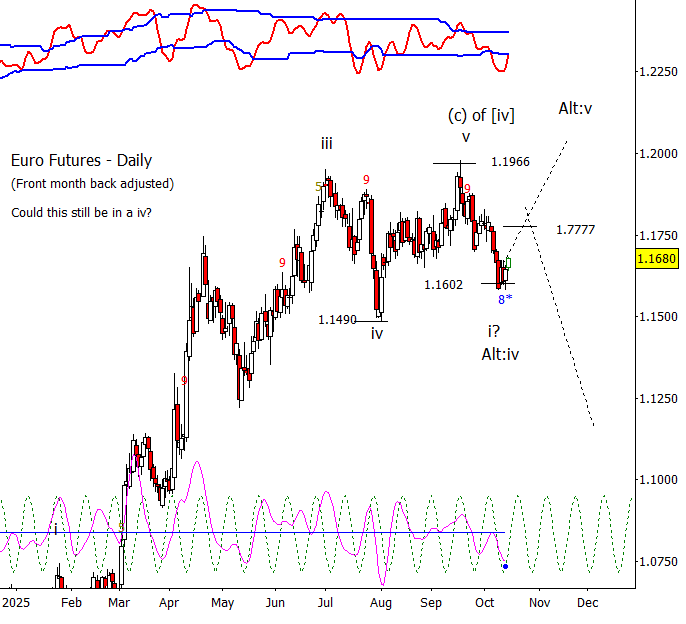The width and height of the screenshot is (686, 624).
Task: Click the 'iv' label below the August low
Action: [377, 333]
